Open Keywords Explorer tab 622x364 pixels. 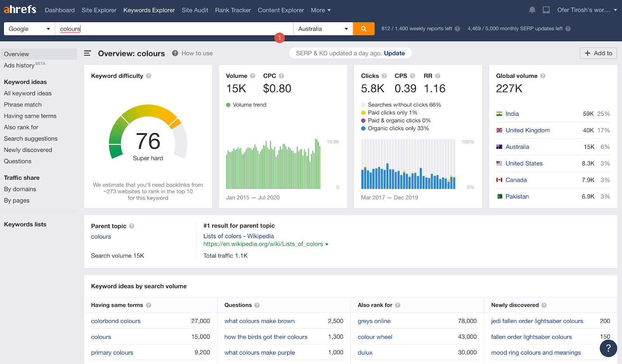[149, 10]
